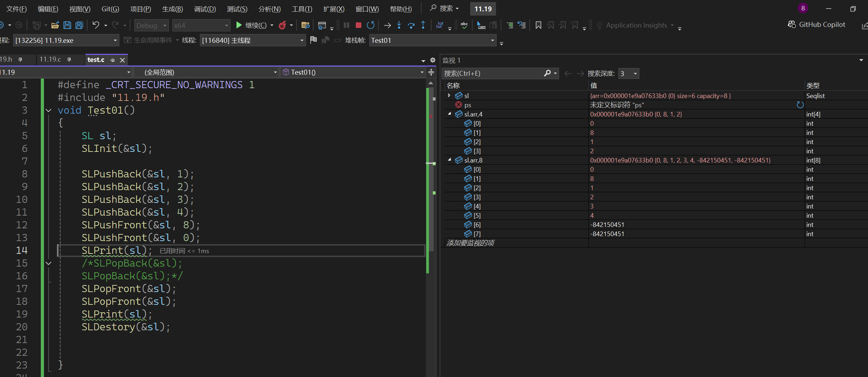
Task: Open the Test01() member dropdown
Action: pos(353,72)
